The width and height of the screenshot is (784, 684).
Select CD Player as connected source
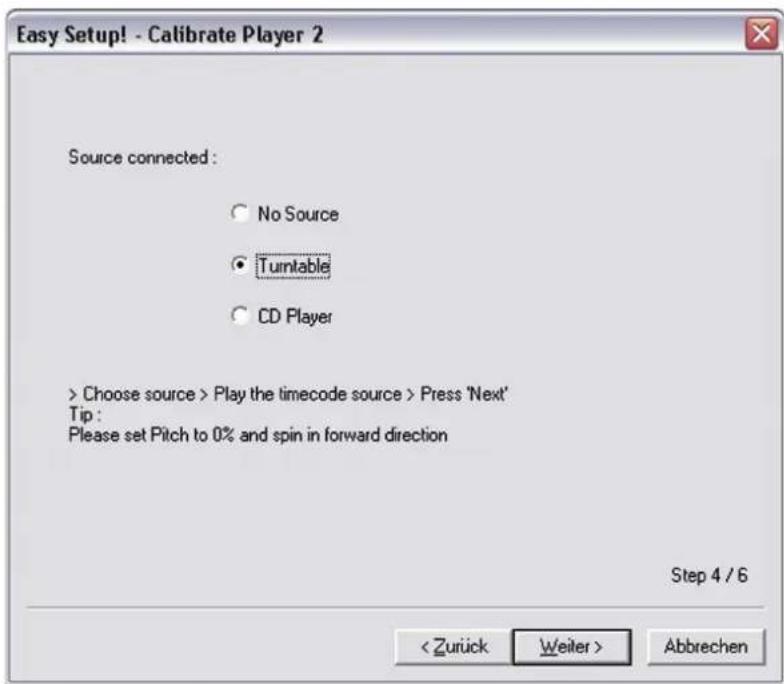pos(240,316)
